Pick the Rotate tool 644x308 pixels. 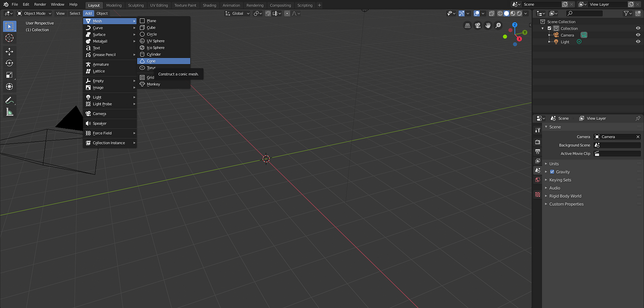click(x=9, y=63)
